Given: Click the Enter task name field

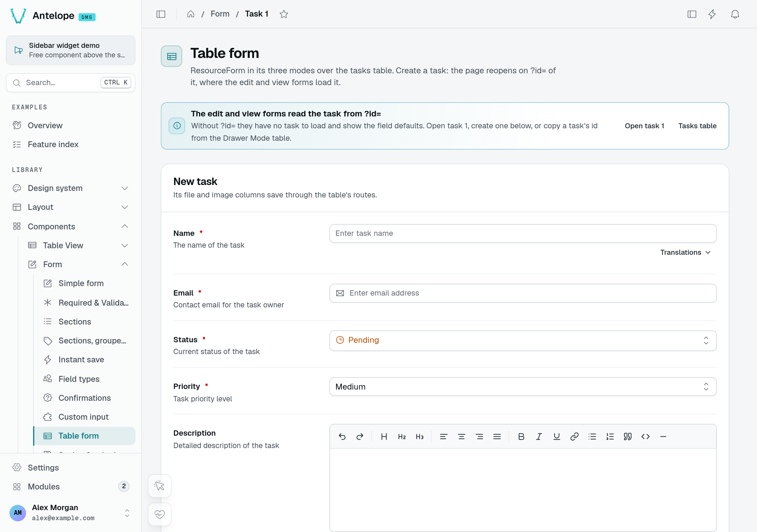Looking at the screenshot, I should click(x=523, y=233).
